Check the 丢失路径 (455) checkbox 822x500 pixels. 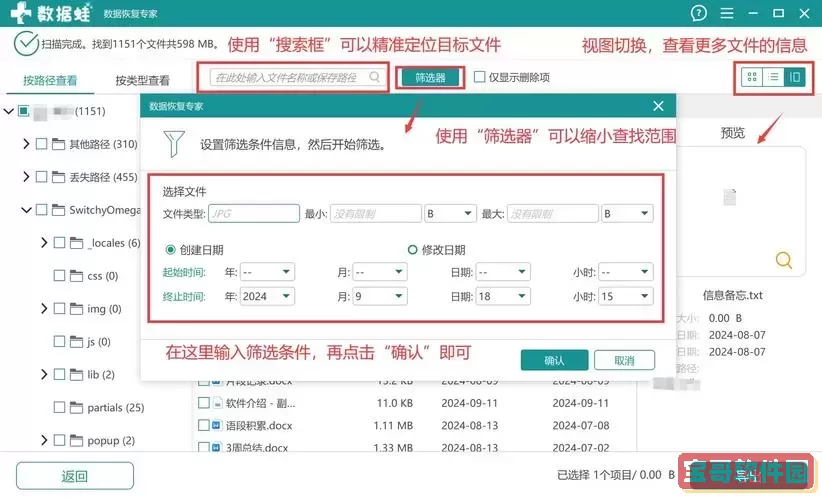[x=41, y=177]
